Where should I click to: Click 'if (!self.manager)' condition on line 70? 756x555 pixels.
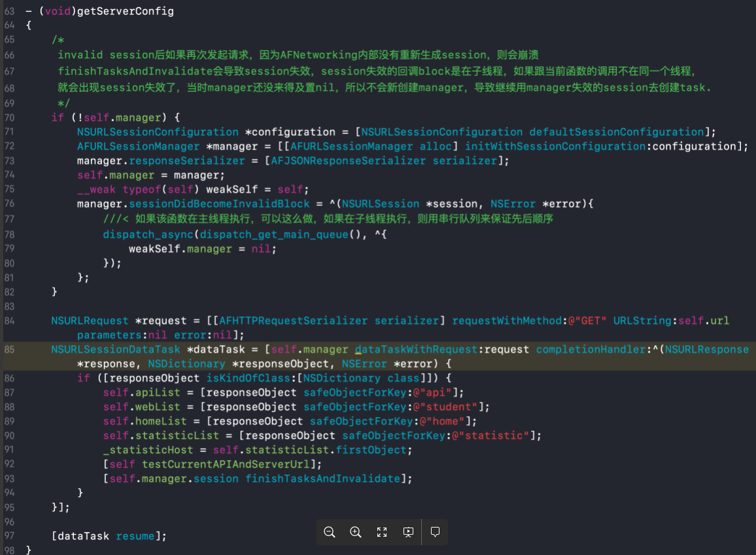[116, 118]
